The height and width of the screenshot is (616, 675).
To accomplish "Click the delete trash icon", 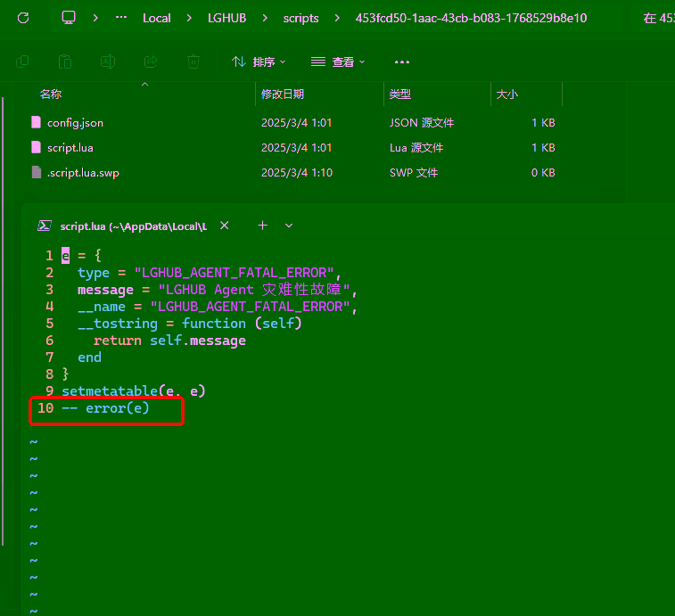I will point(193,62).
